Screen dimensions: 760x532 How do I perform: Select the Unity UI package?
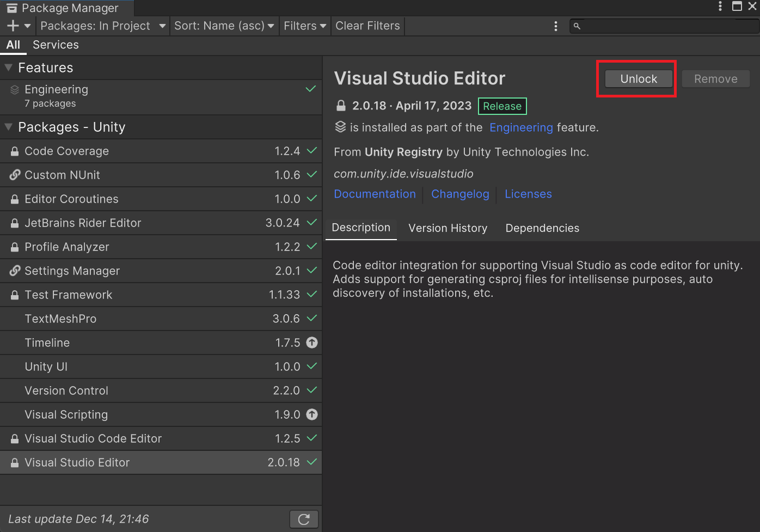(161, 367)
